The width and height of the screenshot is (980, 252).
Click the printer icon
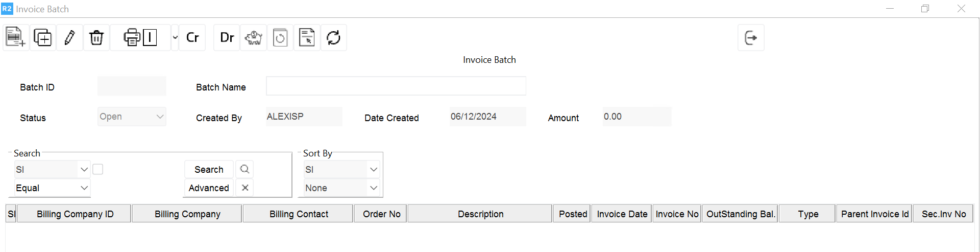[132, 37]
